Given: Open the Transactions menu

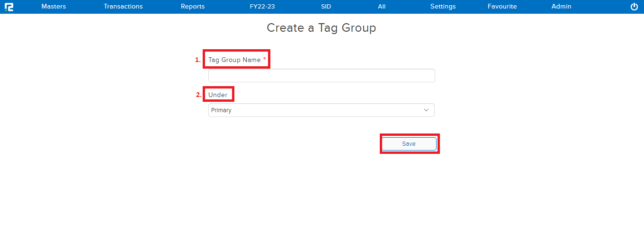Looking at the screenshot, I should coord(123,7).
